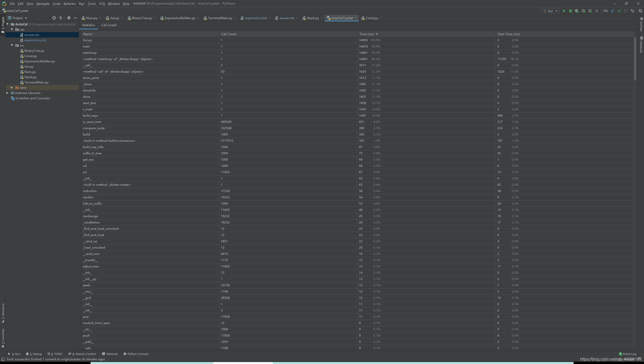This screenshot has height=364, width=644.
Task: Open the 9: Version Control tool window
Action: (82, 354)
